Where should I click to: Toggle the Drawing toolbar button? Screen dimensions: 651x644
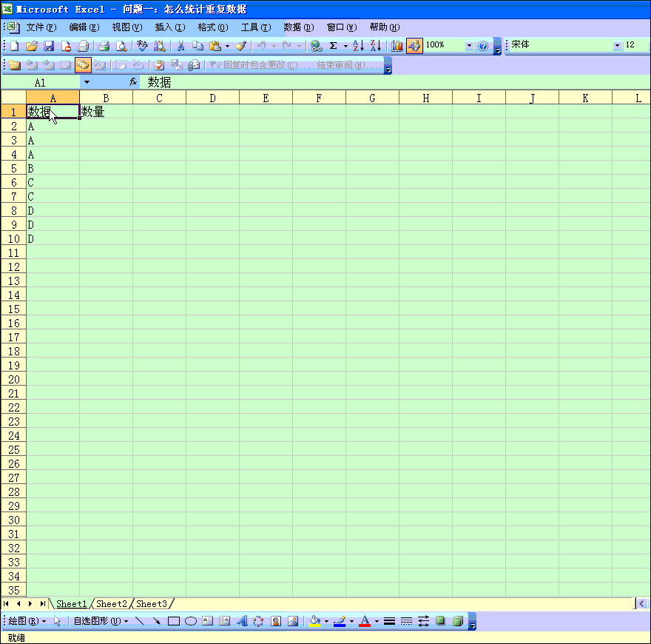414,46
